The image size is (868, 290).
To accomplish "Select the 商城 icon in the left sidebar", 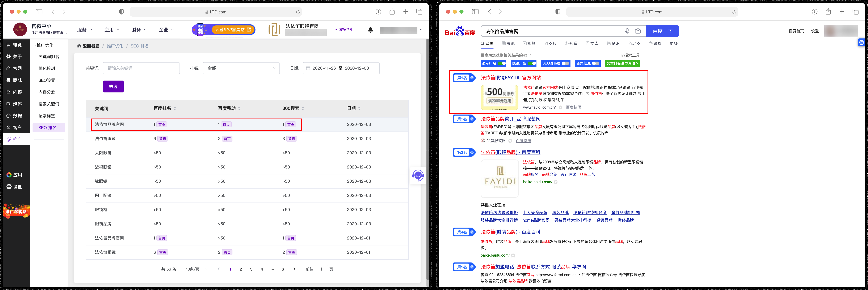I will (16, 80).
